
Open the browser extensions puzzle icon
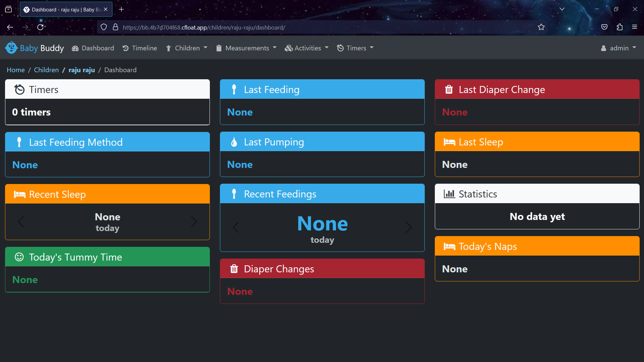click(x=619, y=27)
